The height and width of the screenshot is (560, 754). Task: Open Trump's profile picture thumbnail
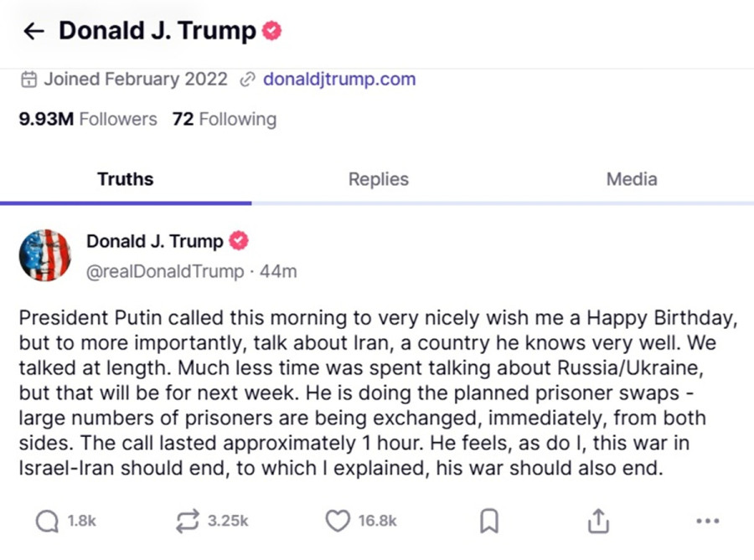click(x=46, y=255)
